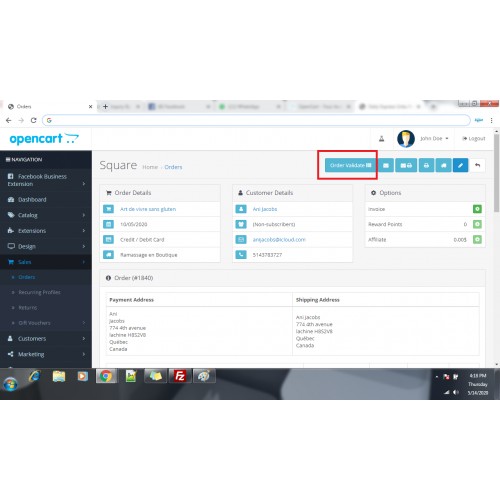Expand the Extensions sidebar menu
500x500 pixels.
pos(46,231)
